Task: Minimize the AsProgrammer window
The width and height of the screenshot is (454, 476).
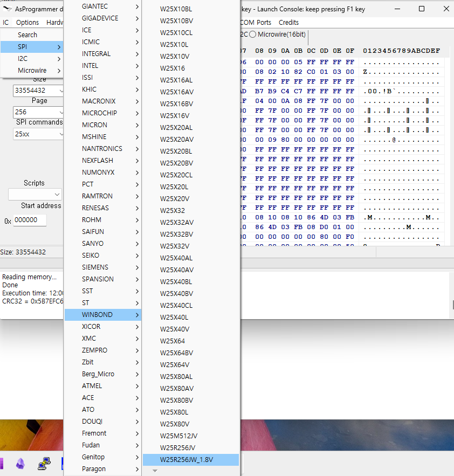Action: (x=397, y=9)
